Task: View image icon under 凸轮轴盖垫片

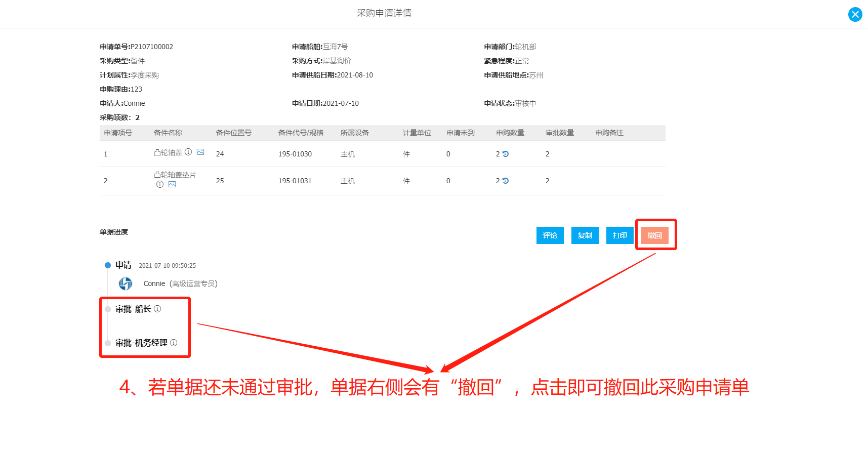Action: 172,184
